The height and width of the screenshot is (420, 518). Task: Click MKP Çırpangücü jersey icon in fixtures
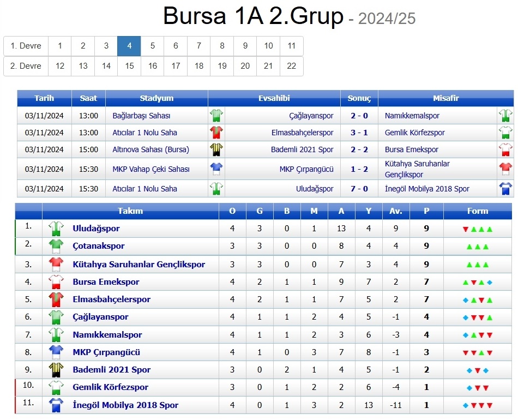click(x=216, y=169)
